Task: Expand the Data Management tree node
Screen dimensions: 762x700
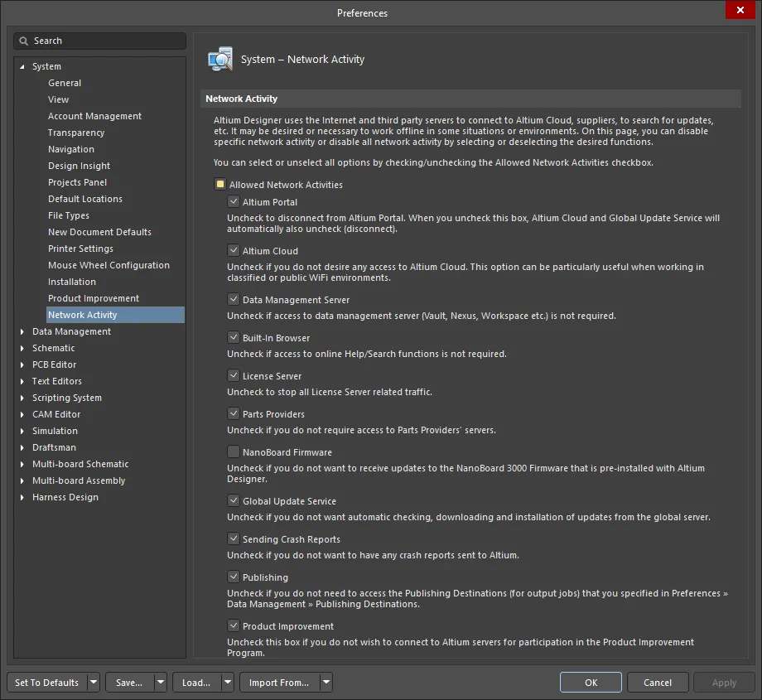Action: [22, 331]
